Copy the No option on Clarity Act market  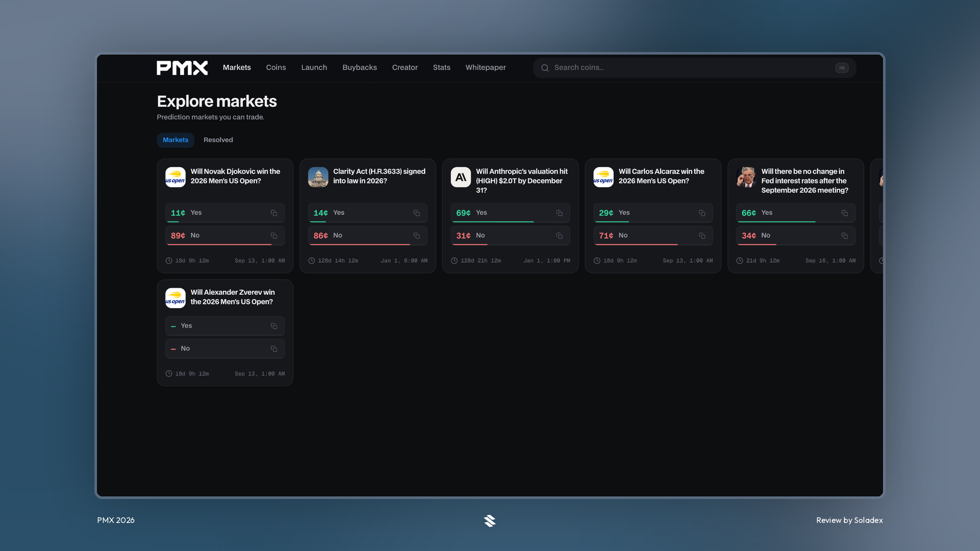pos(416,236)
